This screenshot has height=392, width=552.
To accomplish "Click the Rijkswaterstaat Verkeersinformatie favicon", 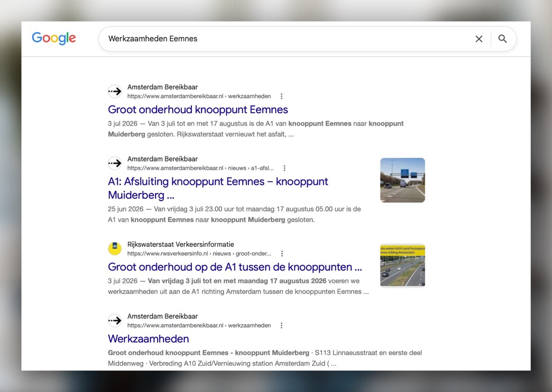I will pyautogui.click(x=115, y=249).
